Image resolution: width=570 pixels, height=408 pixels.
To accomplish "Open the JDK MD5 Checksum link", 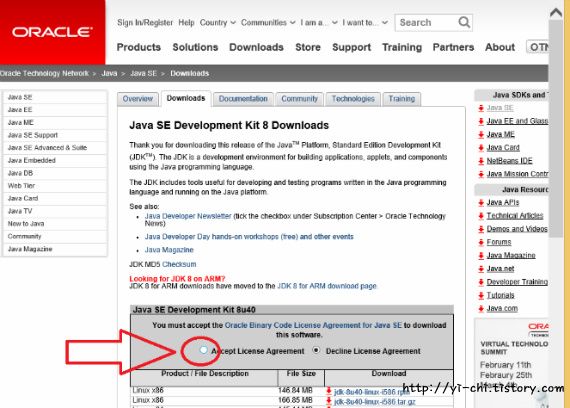I will coord(179,264).
